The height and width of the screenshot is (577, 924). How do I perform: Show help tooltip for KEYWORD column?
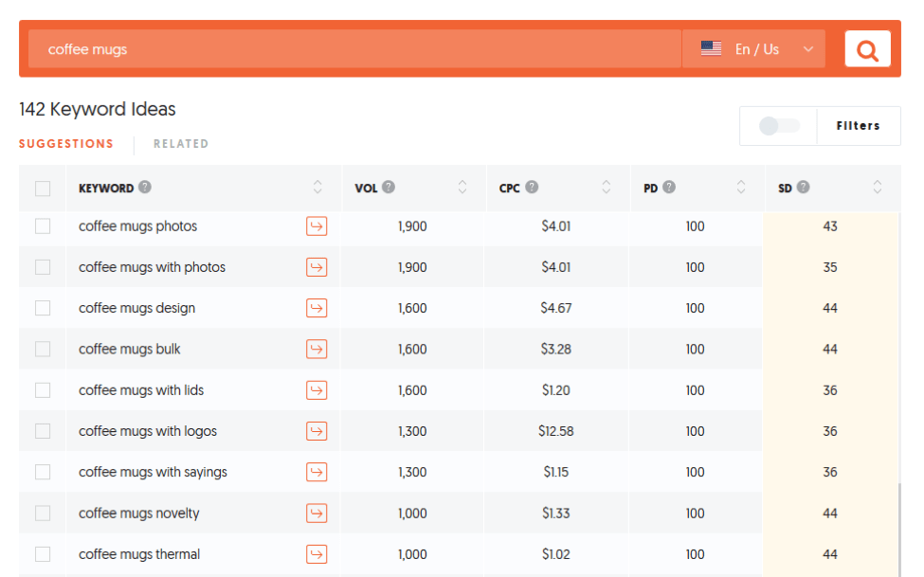pos(145,188)
